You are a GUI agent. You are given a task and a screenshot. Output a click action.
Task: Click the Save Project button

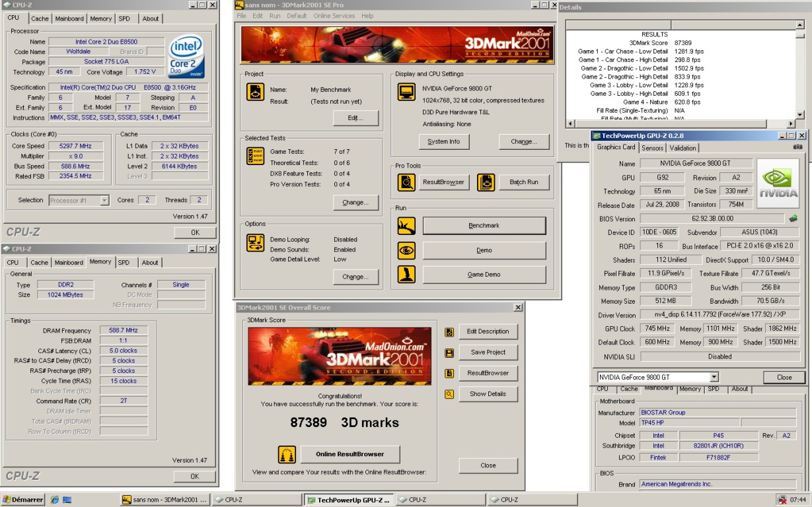coord(488,353)
